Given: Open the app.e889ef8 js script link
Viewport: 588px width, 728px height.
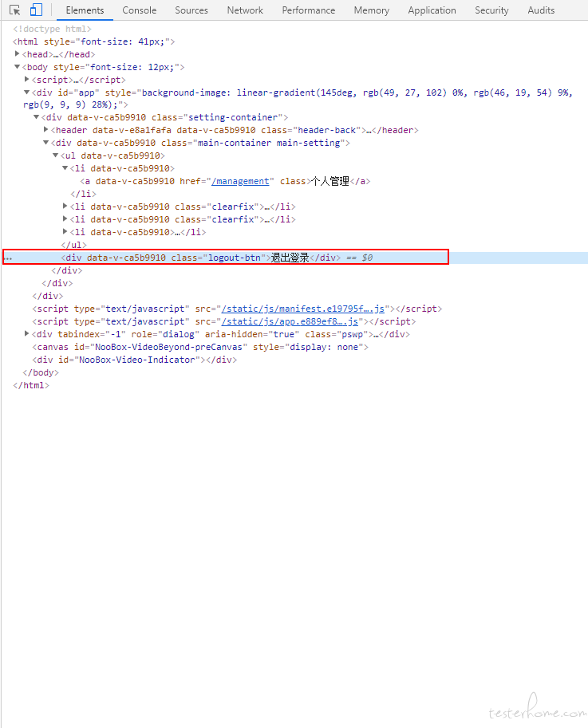Looking at the screenshot, I should [290, 321].
